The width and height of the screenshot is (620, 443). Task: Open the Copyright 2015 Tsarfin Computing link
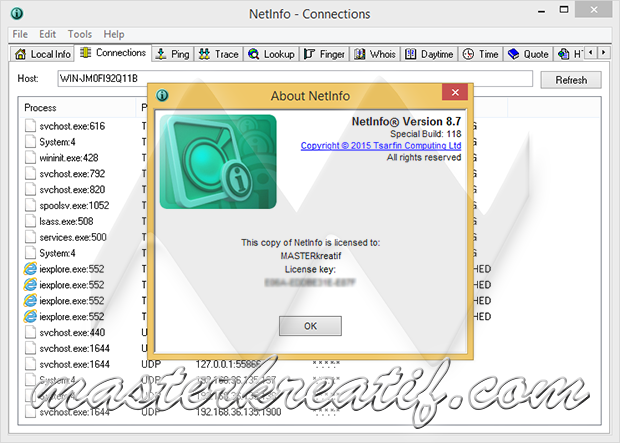coord(381,146)
